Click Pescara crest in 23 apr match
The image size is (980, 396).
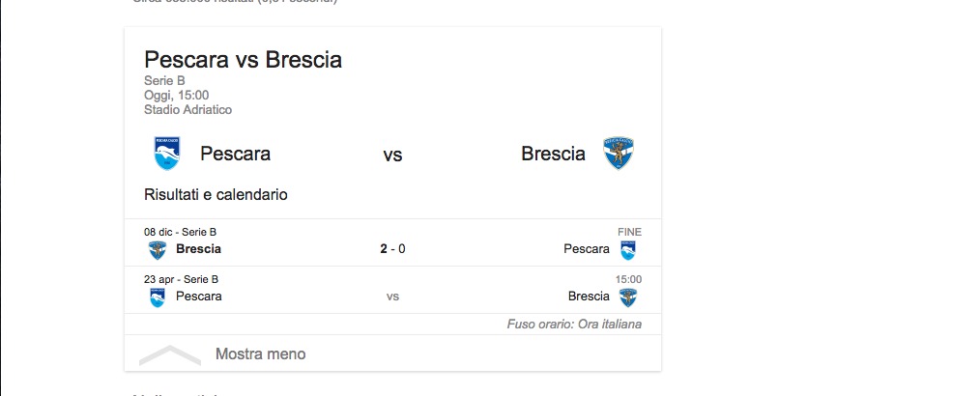coord(157,297)
